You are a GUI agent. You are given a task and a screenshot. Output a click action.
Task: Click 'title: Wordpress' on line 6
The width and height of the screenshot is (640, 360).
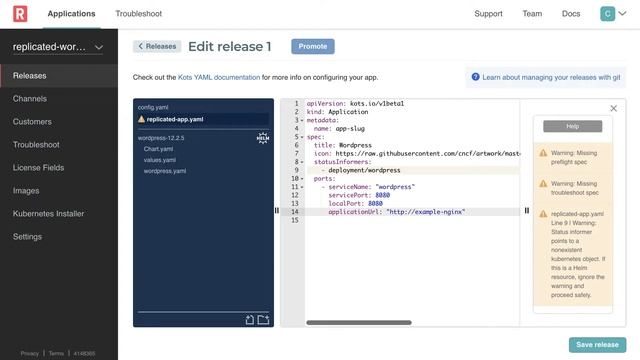click(342, 145)
